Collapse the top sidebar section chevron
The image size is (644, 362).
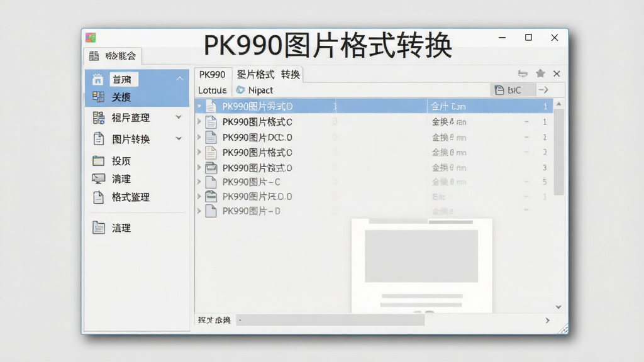179,79
